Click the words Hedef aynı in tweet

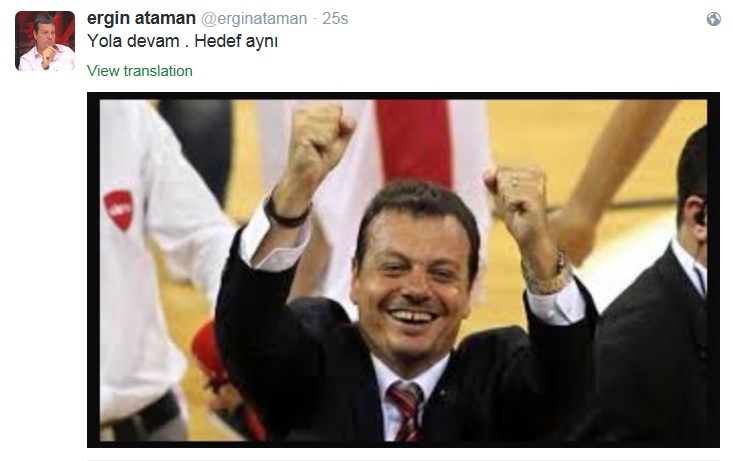pos(236,42)
